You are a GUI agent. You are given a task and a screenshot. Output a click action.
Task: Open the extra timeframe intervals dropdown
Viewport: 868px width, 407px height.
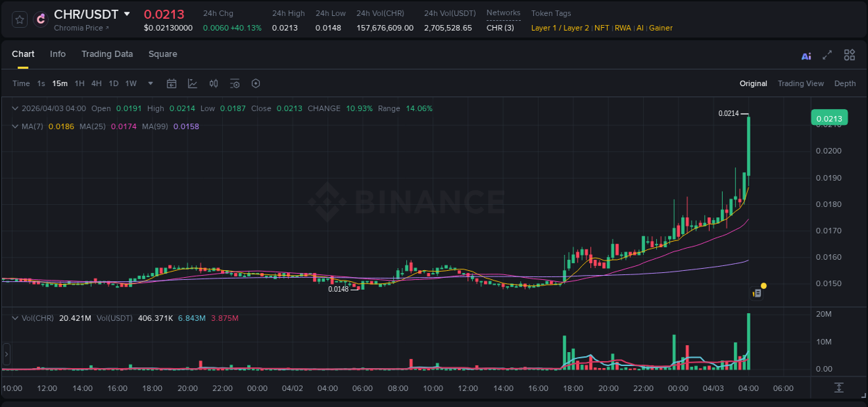click(x=149, y=83)
